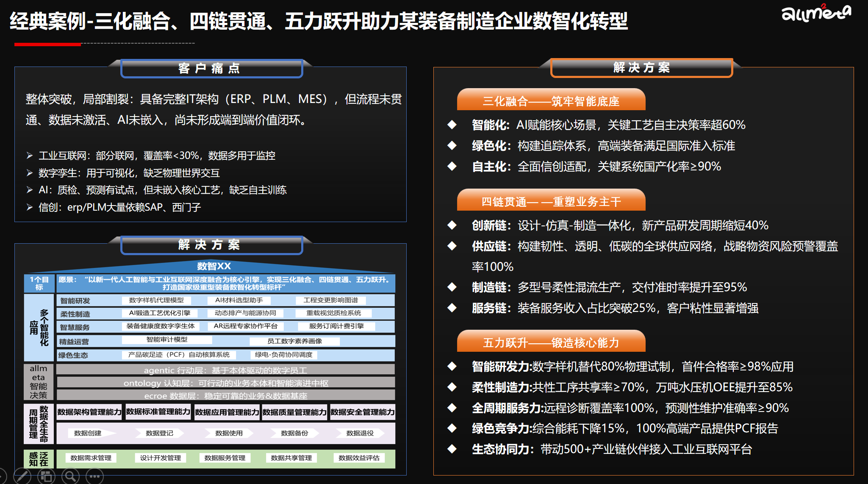Click the 数据架构管理能力 box
The image size is (868, 484).
89,412
